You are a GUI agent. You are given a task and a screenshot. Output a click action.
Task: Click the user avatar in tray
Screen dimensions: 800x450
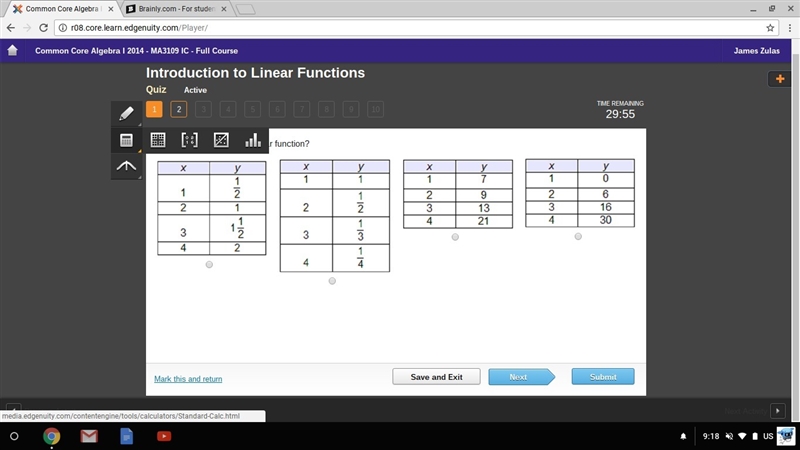pos(786,436)
